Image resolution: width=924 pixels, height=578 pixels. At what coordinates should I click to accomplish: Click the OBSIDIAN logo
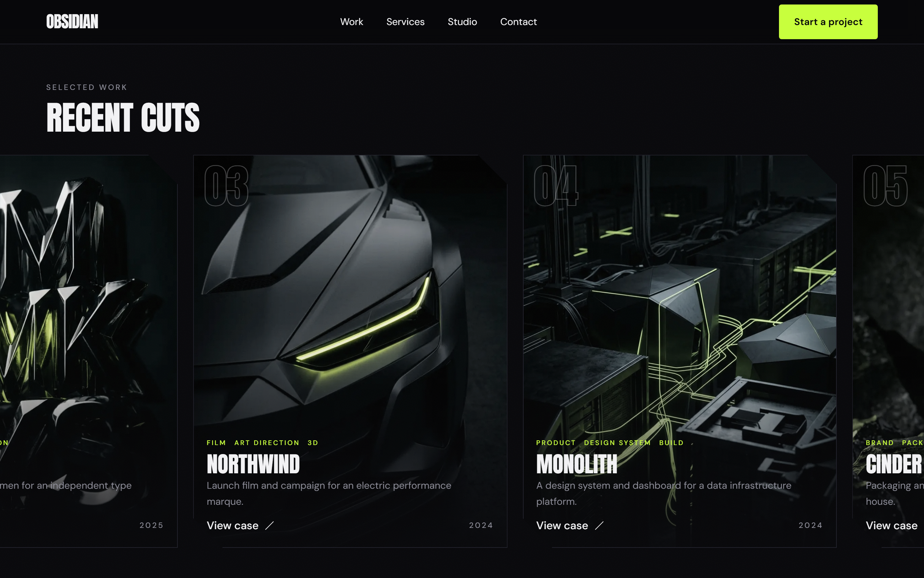(x=72, y=22)
